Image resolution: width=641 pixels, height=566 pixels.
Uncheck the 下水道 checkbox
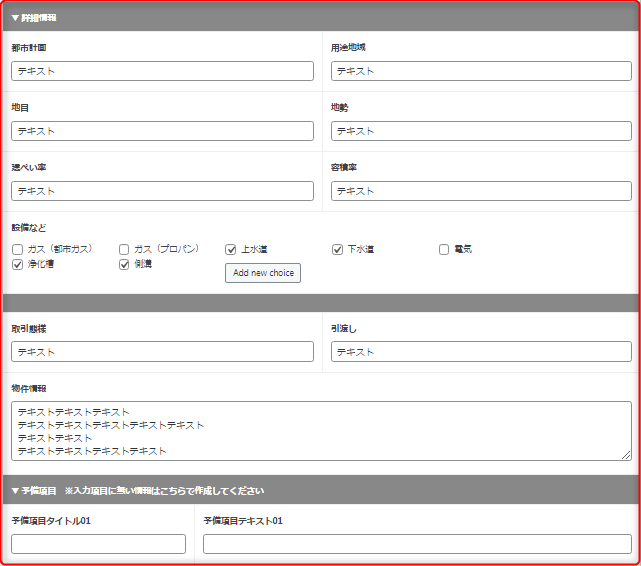click(x=338, y=249)
